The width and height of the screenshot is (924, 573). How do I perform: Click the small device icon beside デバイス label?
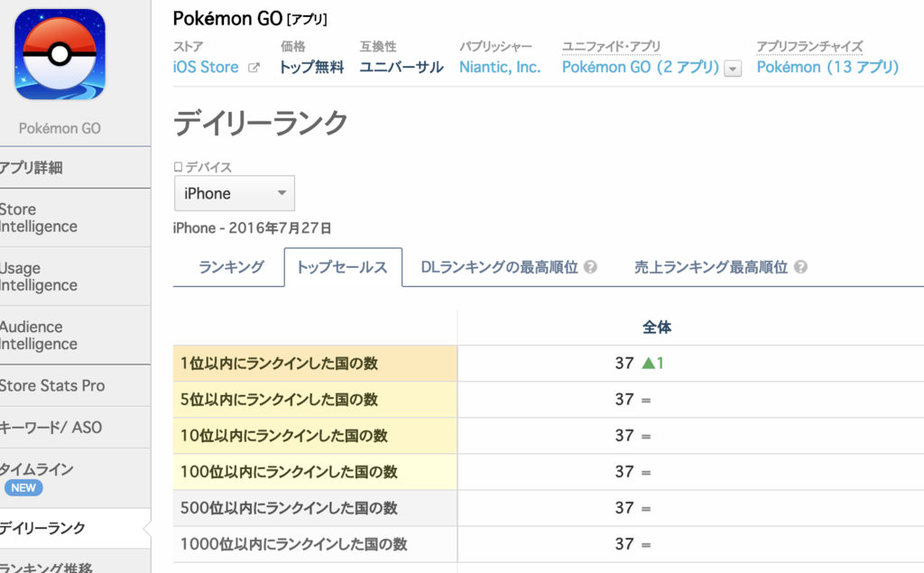[x=178, y=167]
